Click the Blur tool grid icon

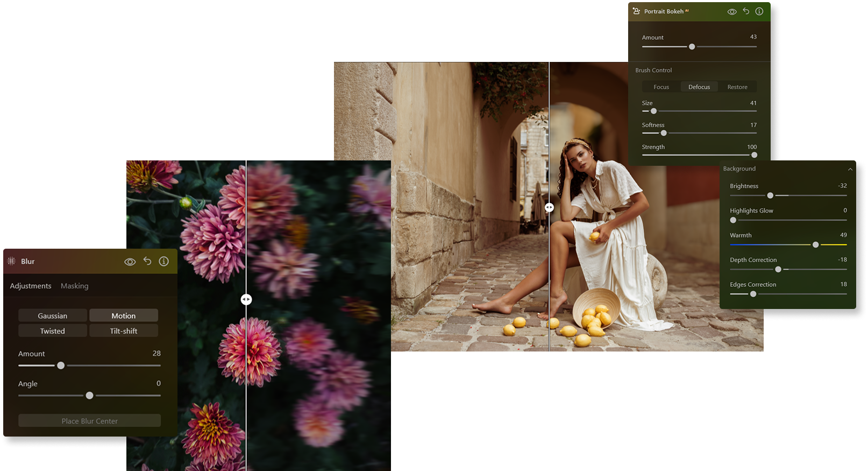pos(11,261)
